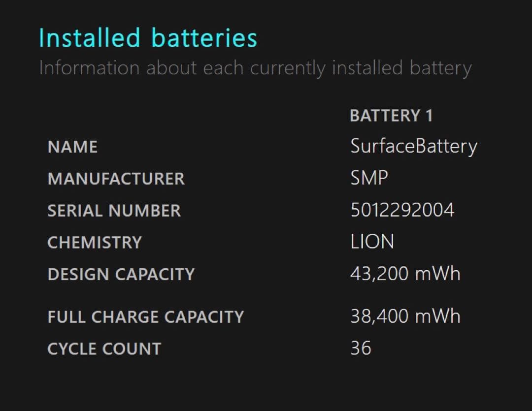Click the Installed batteries heading
Screen dimensions: 532x411
point(148,38)
